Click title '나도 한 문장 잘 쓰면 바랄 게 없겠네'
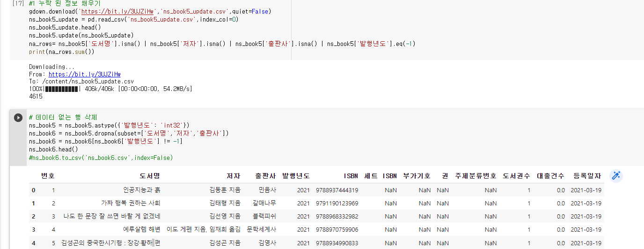The width and height of the screenshot is (644, 249). point(112,216)
